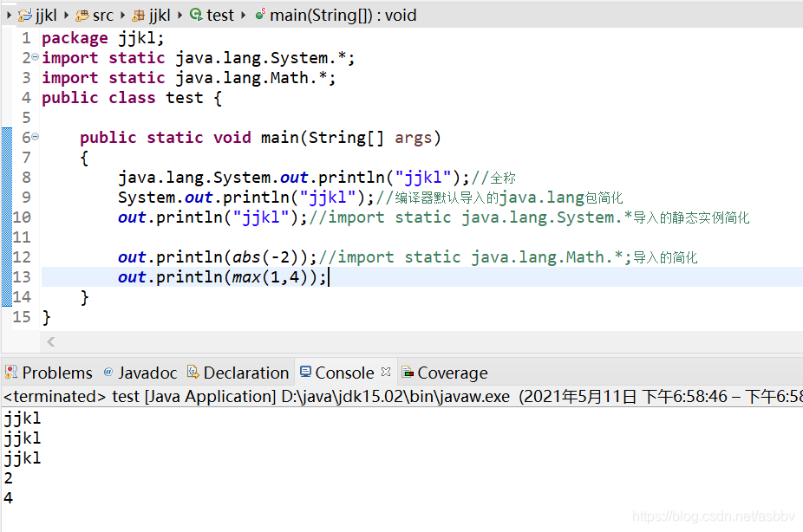Click the 'test' class label in breadcrumb
Image resolution: width=803 pixels, height=532 pixels.
click(220, 16)
